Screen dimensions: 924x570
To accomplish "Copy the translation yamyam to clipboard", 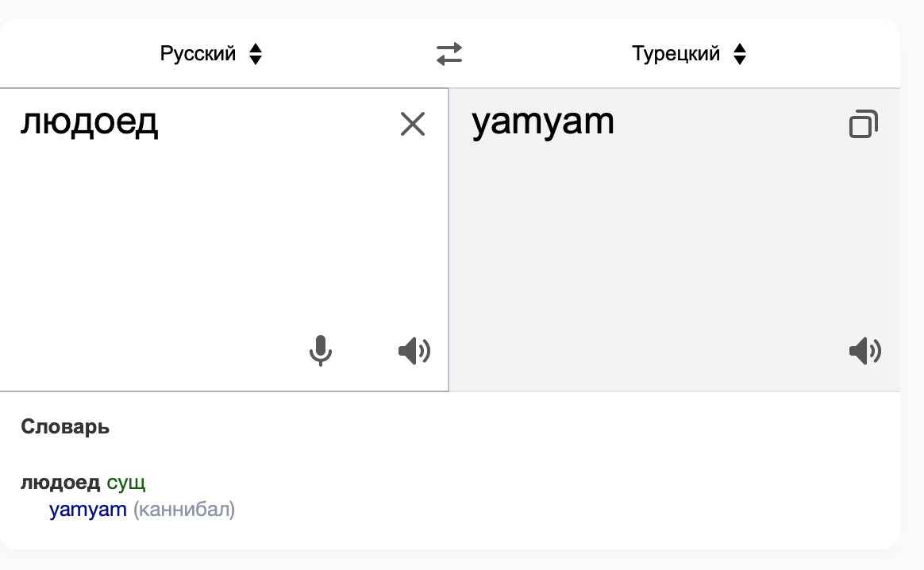I will tap(864, 125).
